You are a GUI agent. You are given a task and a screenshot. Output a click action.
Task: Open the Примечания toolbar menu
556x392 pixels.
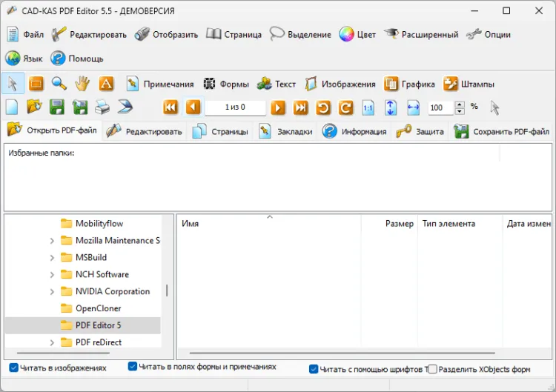pyautogui.click(x=160, y=84)
